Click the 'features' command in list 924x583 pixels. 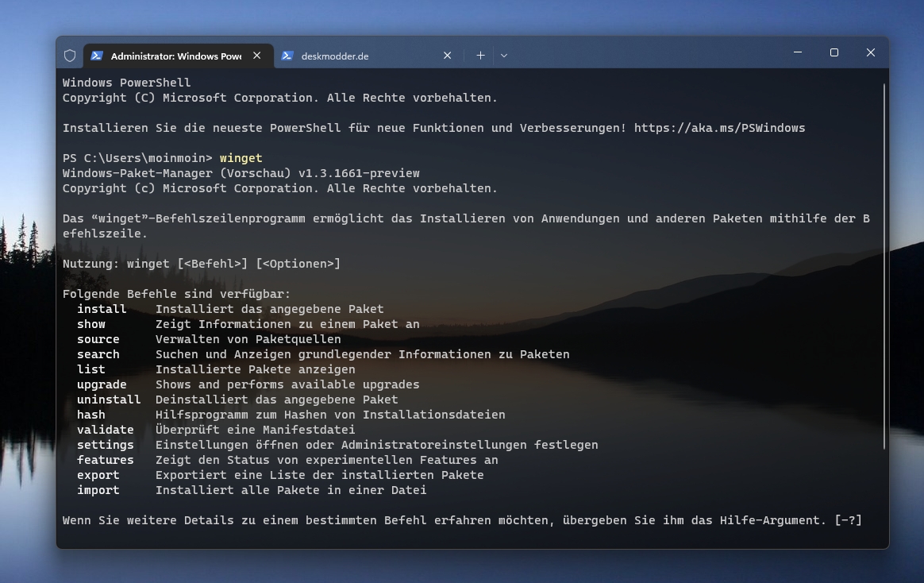105,461
